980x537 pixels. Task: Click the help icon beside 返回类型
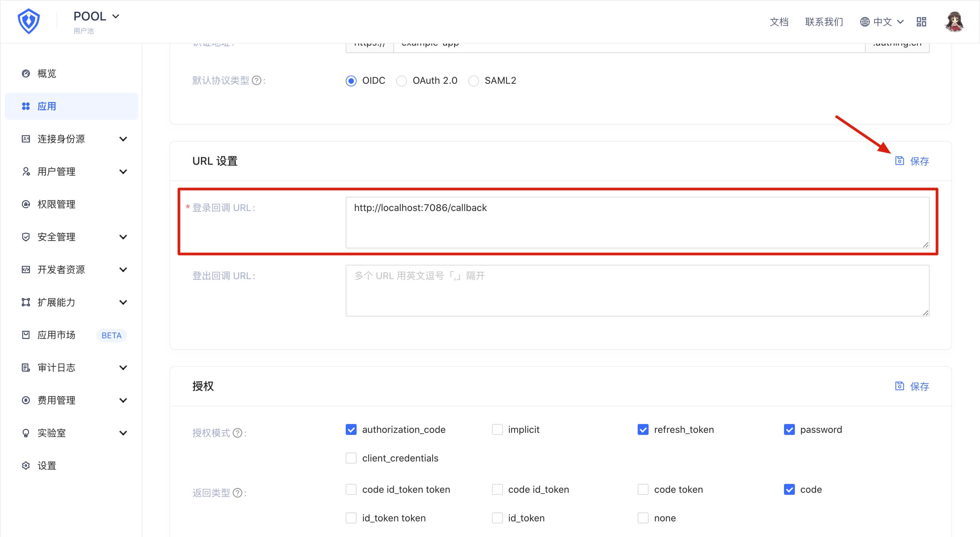click(x=238, y=493)
